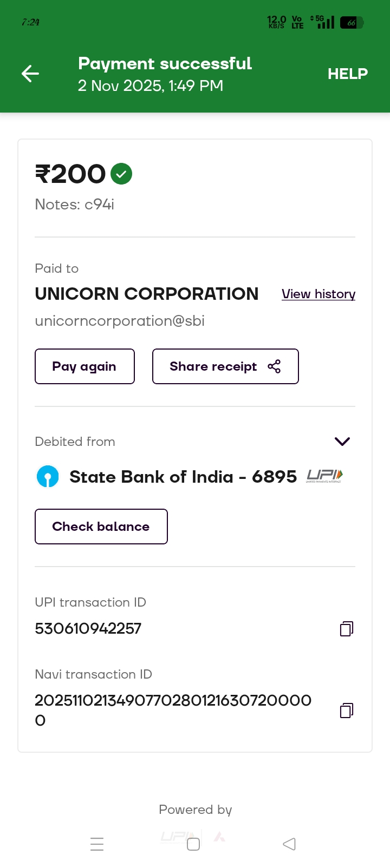Open View history link

pyautogui.click(x=318, y=294)
